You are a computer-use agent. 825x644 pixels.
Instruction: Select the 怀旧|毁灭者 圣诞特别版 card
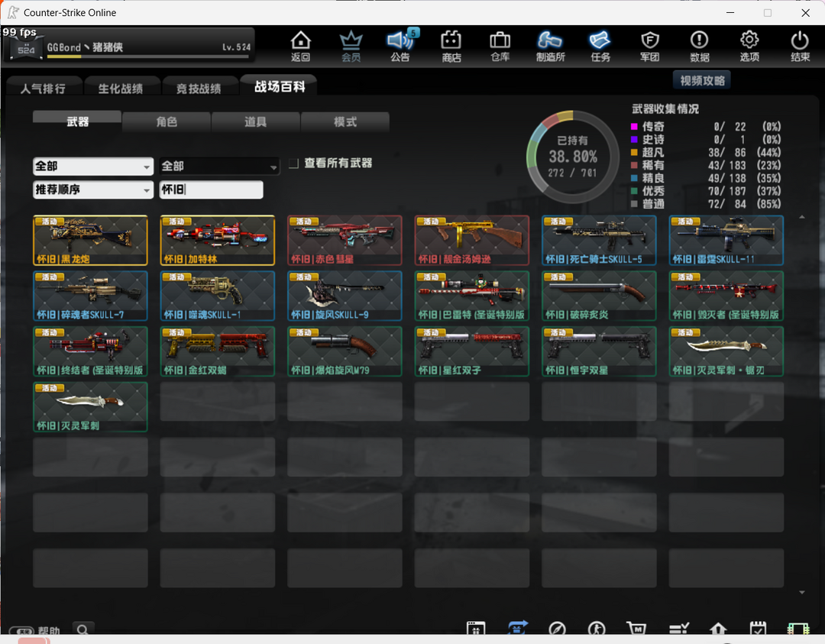coord(726,296)
